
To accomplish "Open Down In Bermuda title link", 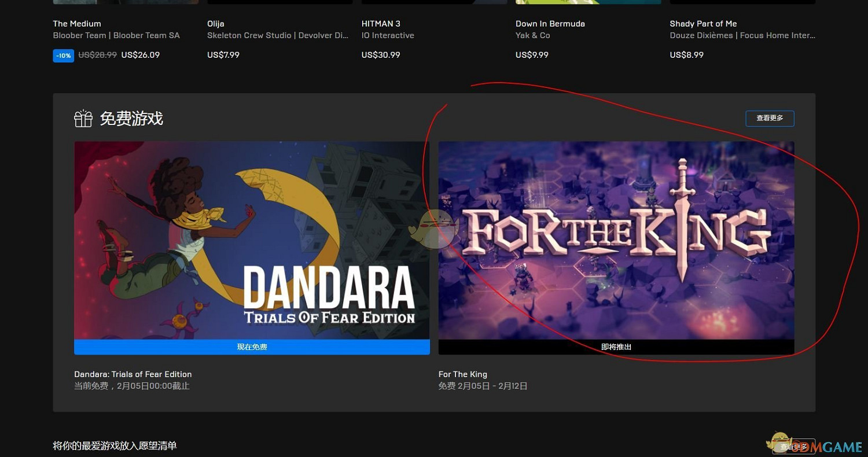I will (x=550, y=24).
